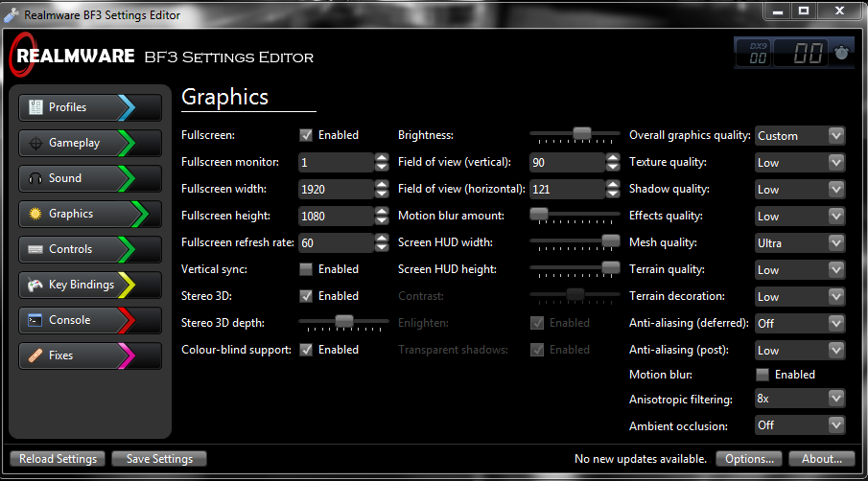Click the stopwatch icon near the counter

click(841, 53)
